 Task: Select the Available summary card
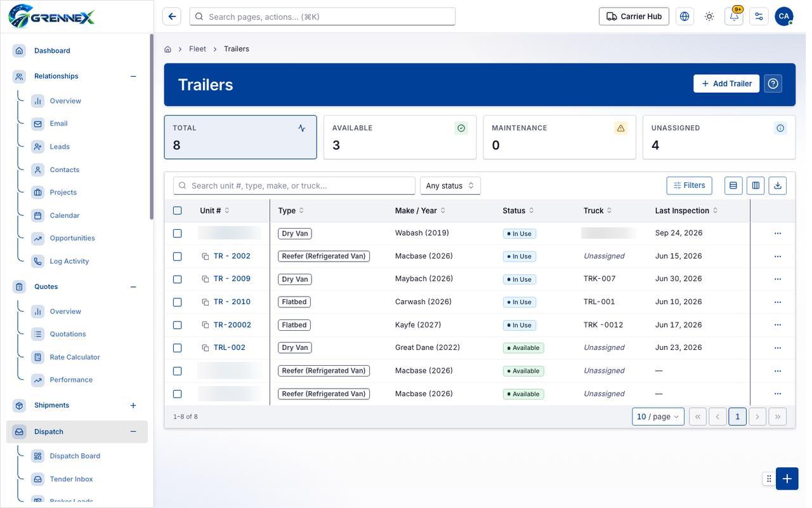(x=400, y=137)
